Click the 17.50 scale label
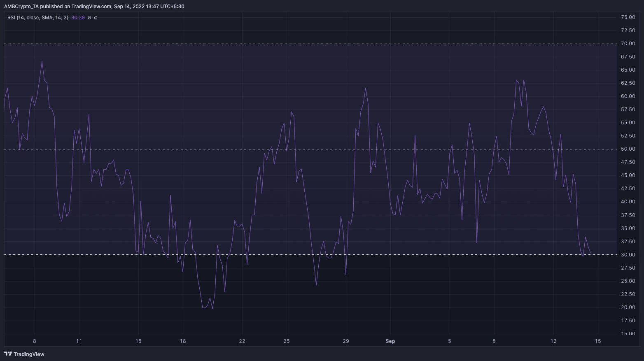The width and height of the screenshot is (644, 361). (628, 321)
